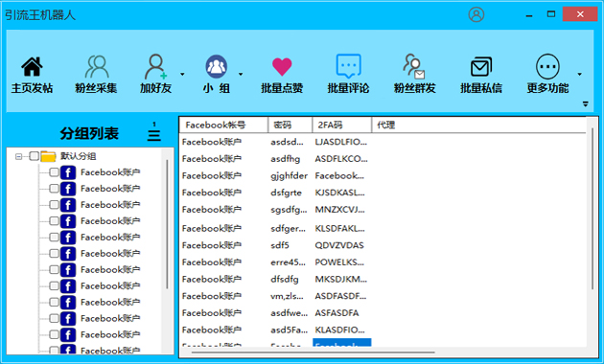Maximize the 引流王机器人 window
This screenshot has width=604, height=364.
551,14
